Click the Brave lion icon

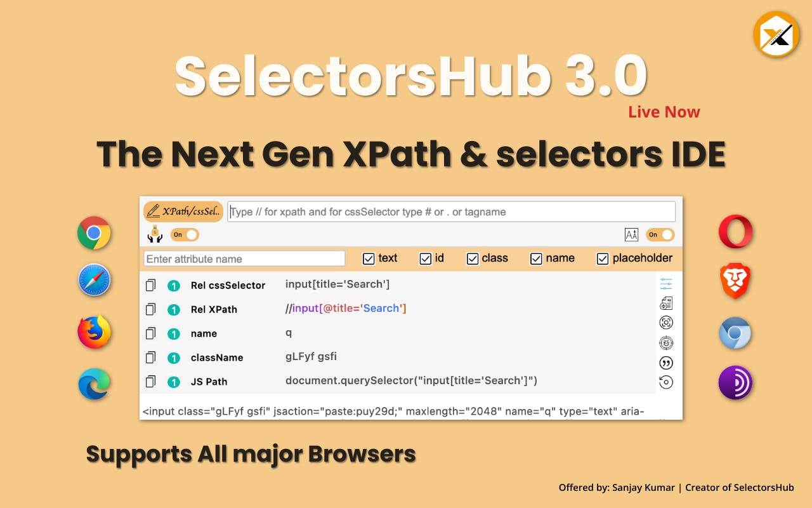pyautogui.click(x=735, y=282)
